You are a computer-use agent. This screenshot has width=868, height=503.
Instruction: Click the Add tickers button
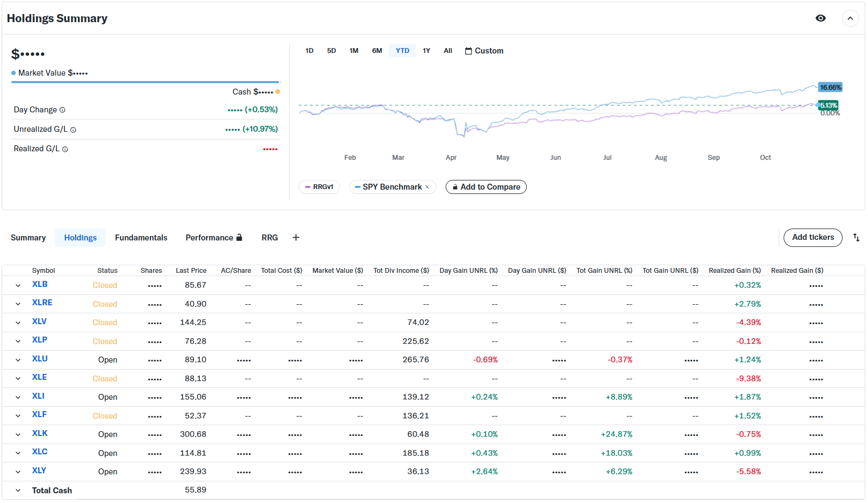tap(812, 238)
